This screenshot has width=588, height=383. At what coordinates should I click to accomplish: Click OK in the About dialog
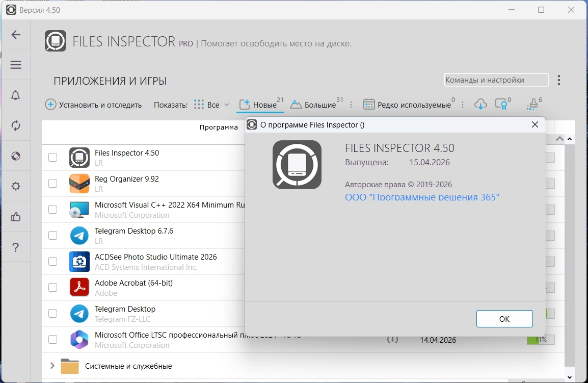point(504,319)
